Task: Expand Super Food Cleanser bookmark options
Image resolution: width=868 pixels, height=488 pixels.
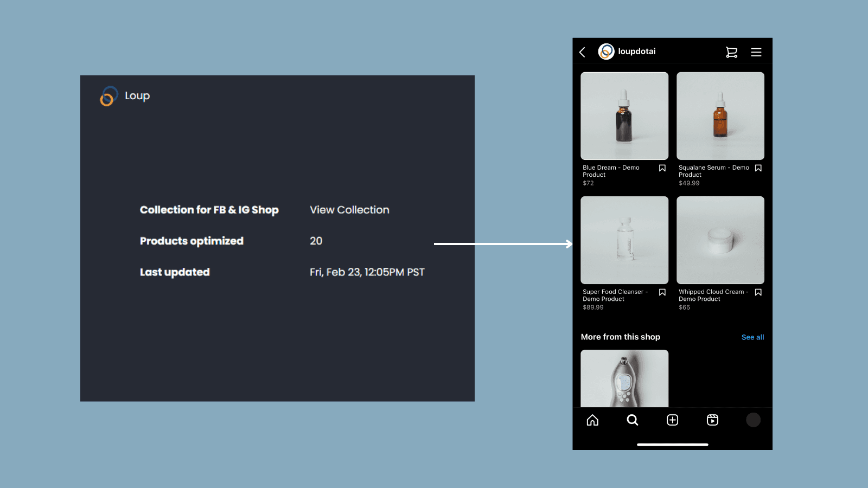Action: point(662,292)
